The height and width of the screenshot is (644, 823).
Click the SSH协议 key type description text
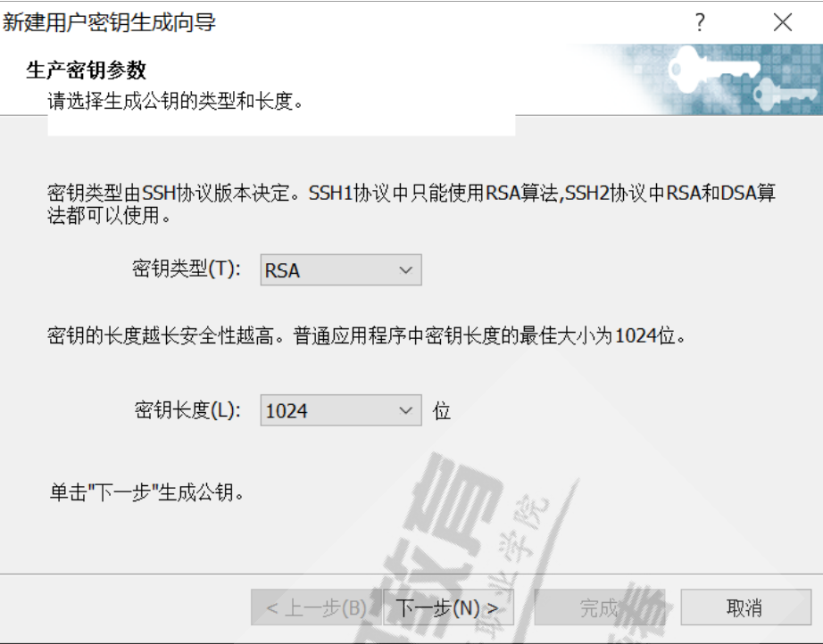411,204
